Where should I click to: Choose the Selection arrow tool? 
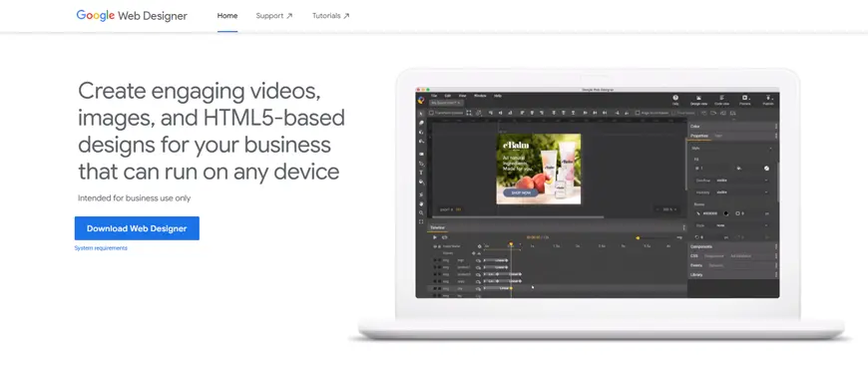point(421,114)
